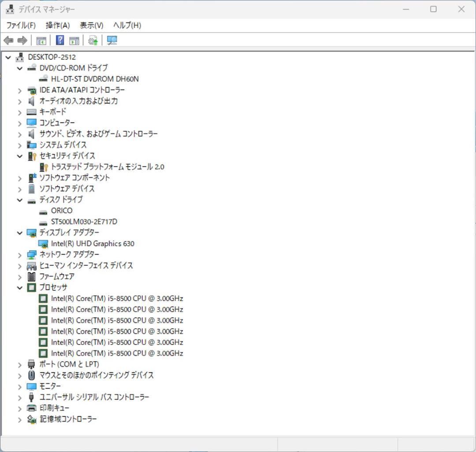Collapse the プロセッサ category
476x452 pixels.
[19, 287]
